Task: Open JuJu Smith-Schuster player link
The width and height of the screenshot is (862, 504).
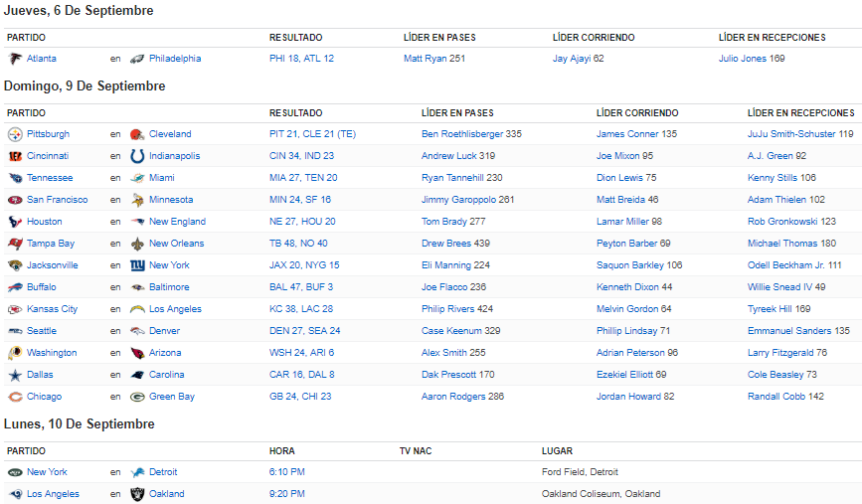Action: point(791,134)
